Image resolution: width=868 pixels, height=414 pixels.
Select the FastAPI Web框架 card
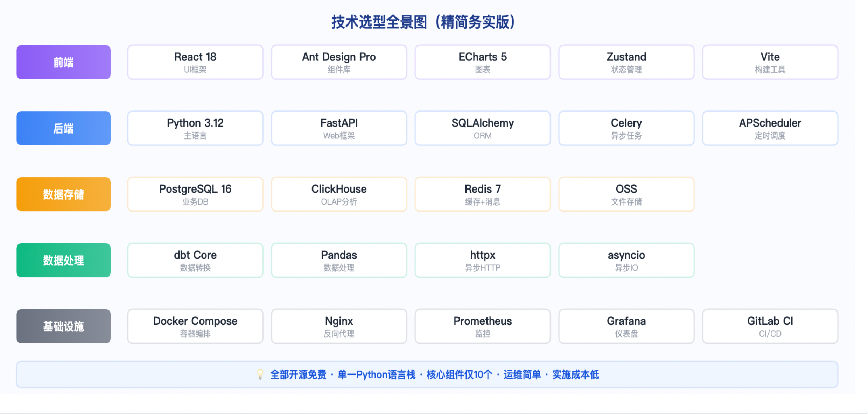coord(339,128)
